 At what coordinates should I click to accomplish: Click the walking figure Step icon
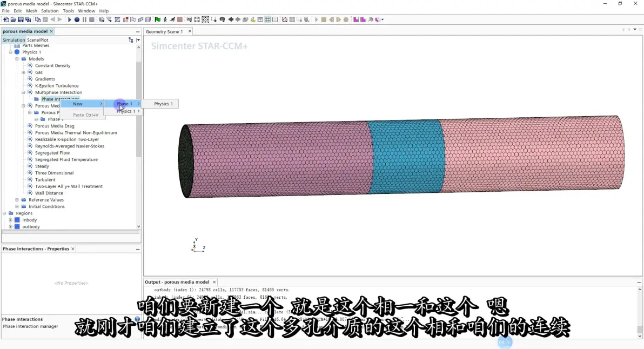pyautogui.click(x=165, y=19)
